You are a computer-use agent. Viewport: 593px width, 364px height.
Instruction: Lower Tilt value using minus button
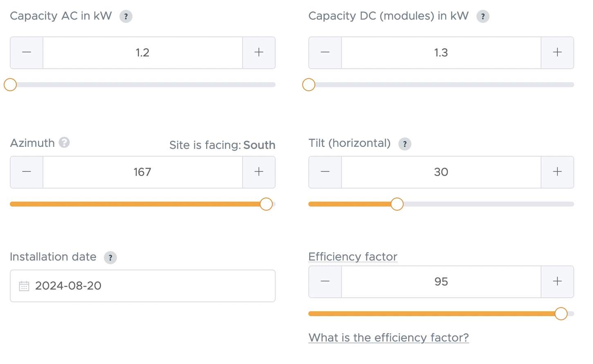[x=325, y=172]
